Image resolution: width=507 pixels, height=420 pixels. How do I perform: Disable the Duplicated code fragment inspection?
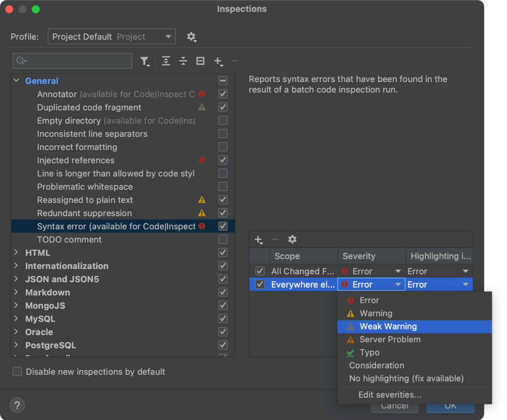pyautogui.click(x=223, y=107)
